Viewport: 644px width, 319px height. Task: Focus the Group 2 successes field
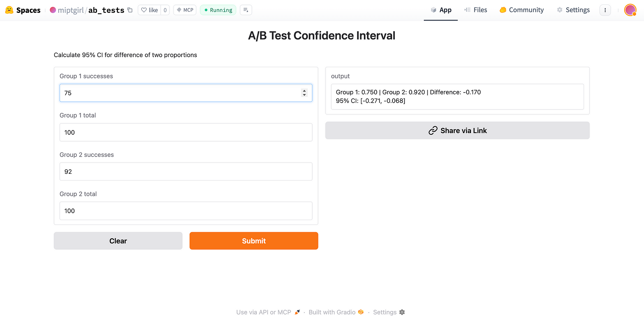(x=186, y=172)
